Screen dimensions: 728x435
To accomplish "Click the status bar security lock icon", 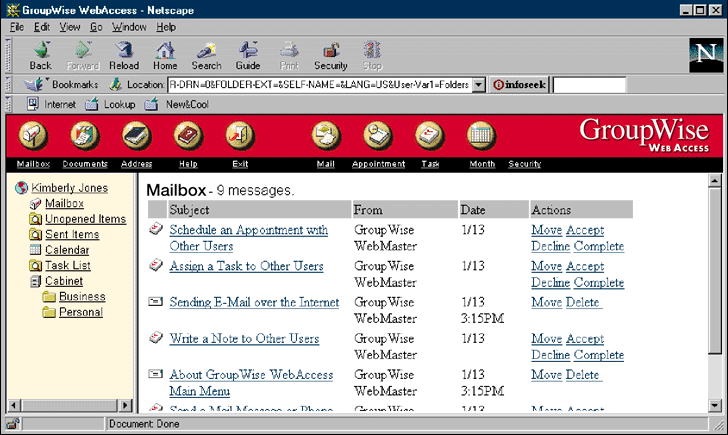I will (x=13, y=423).
